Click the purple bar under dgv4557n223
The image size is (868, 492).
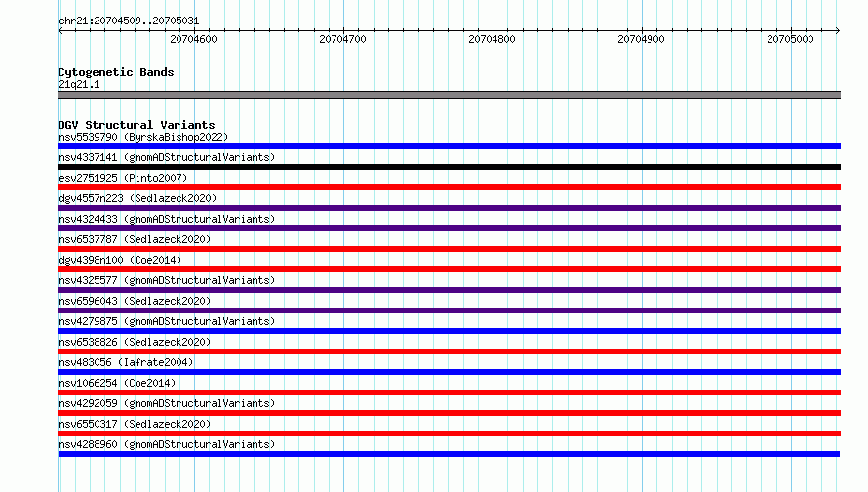(449, 208)
